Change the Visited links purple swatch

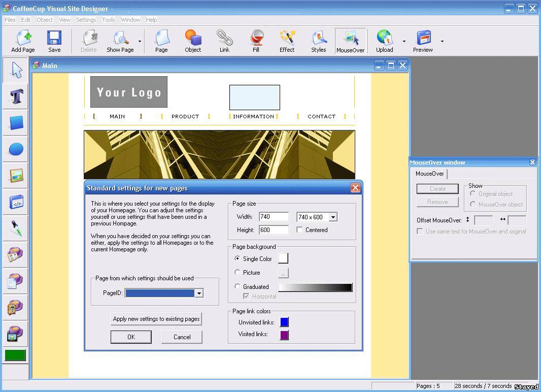(x=284, y=335)
